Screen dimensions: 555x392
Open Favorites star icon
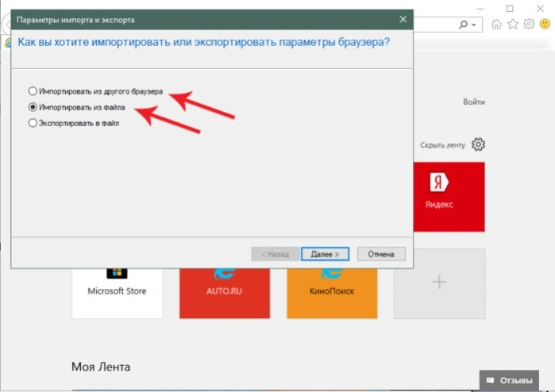513,24
